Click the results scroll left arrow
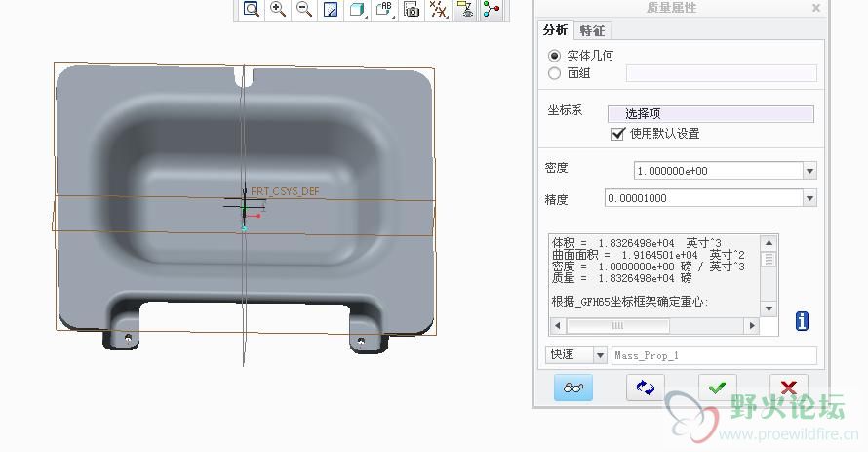Viewport: 868px width, 452px height. pyautogui.click(x=558, y=326)
